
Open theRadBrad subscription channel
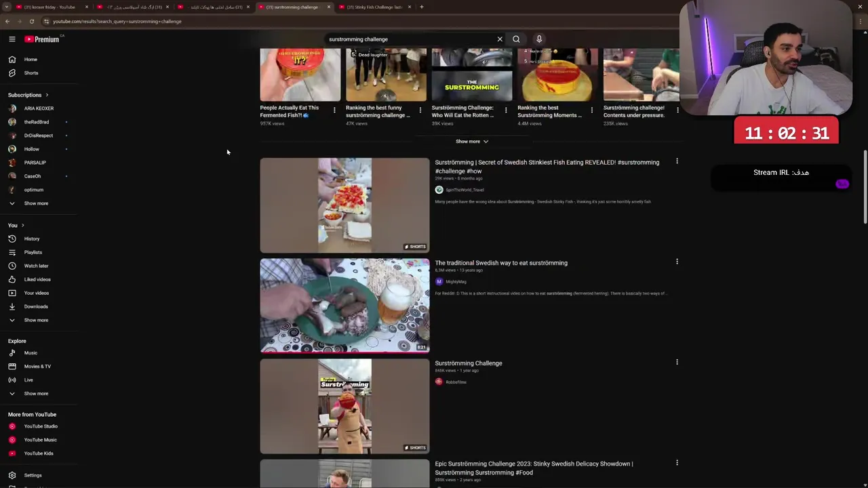pos(38,122)
